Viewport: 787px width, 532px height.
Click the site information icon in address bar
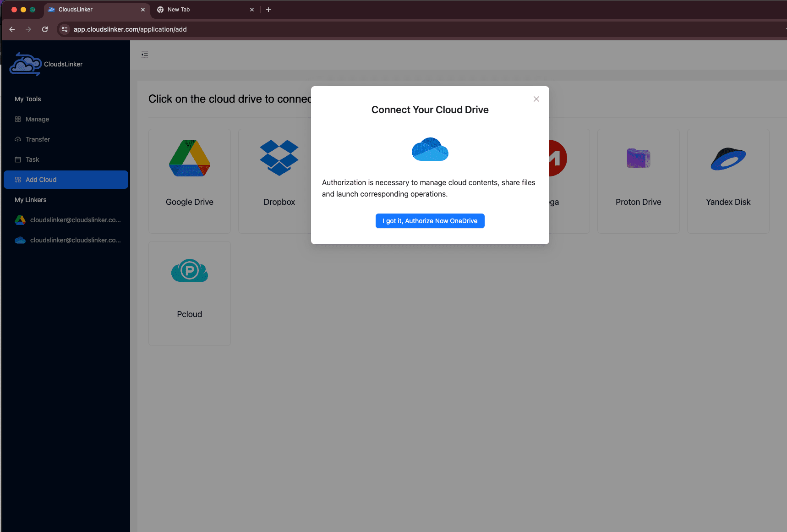click(65, 29)
